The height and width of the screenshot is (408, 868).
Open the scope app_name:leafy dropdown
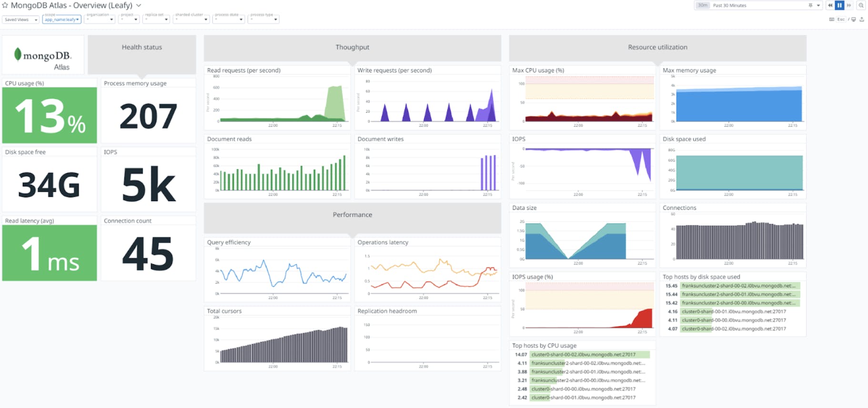61,19
